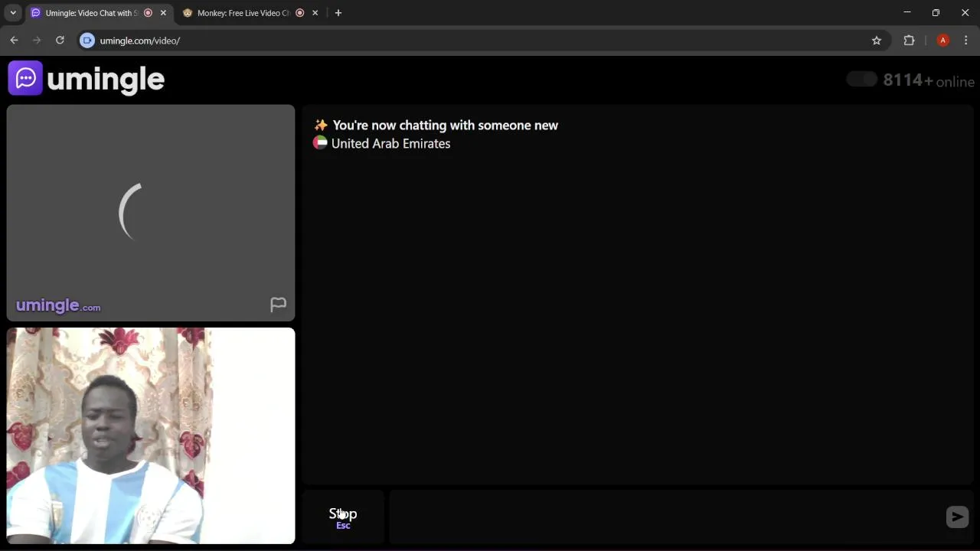Click the chat message input field
Viewport: 980px width, 551px height.
coord(665,517)
